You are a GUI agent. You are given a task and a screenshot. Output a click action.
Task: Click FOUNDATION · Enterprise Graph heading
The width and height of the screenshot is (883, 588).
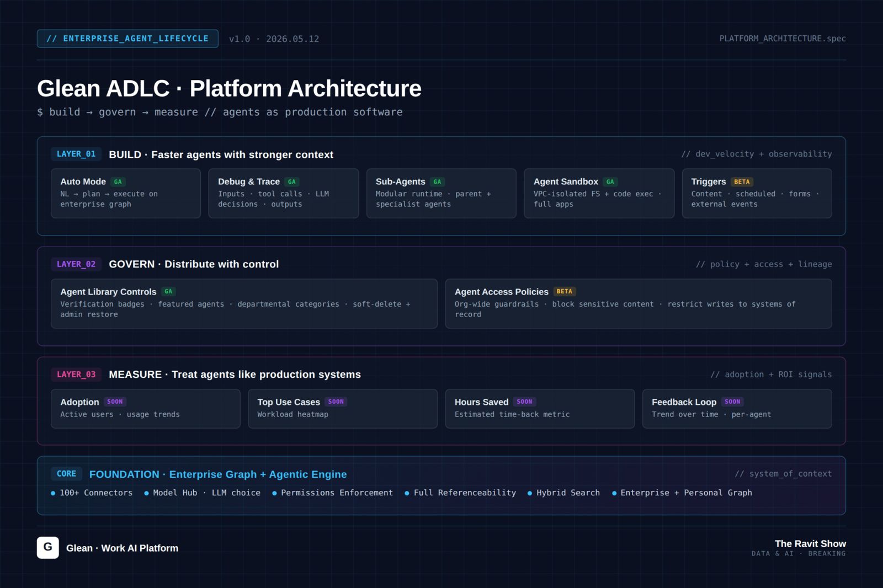click(218, 474)
